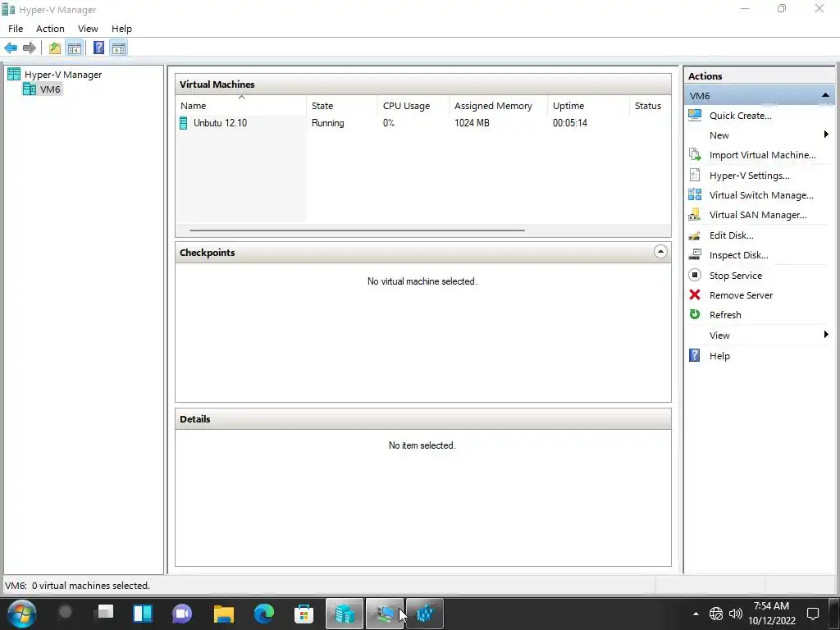Viewport: 840px width, 630px height.
Task: Click the 0% CPU usage cell
Action: click(389, 123)
